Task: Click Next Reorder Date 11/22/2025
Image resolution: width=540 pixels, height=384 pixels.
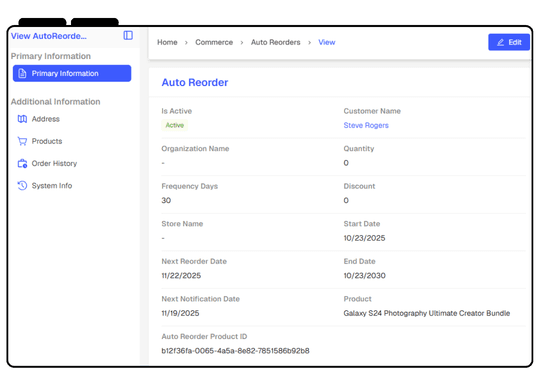Action: tap(181, 276)
